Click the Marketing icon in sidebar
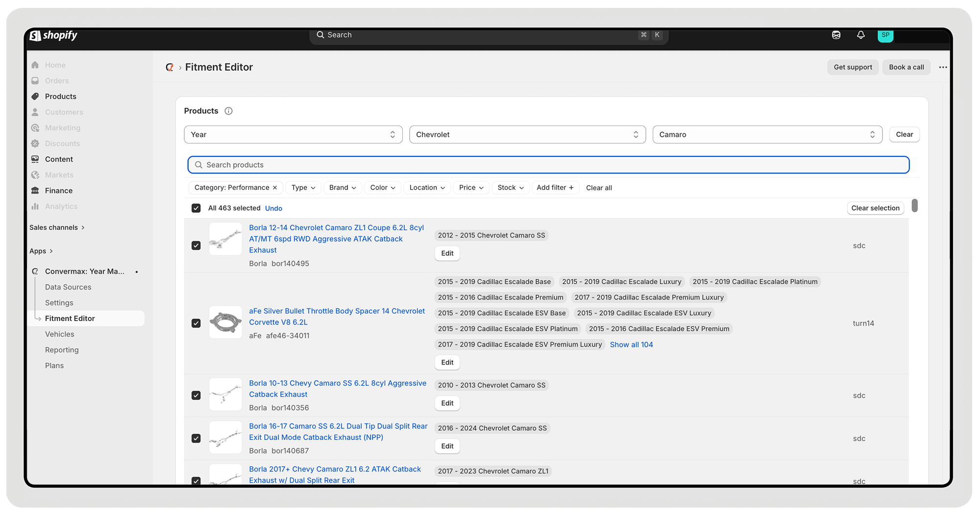This screenshot has width=980, height=516. [35, 127]
